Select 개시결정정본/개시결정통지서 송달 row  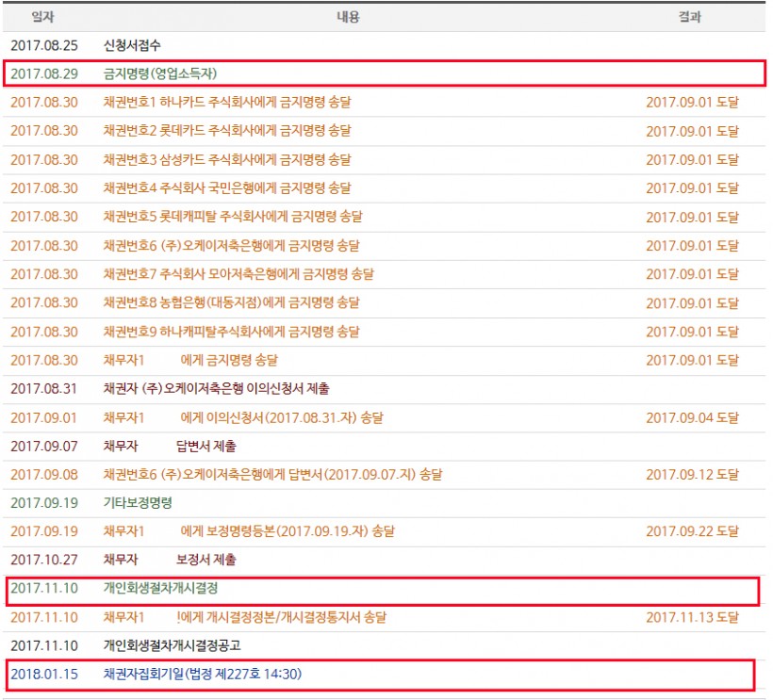[x=385, y=617]
